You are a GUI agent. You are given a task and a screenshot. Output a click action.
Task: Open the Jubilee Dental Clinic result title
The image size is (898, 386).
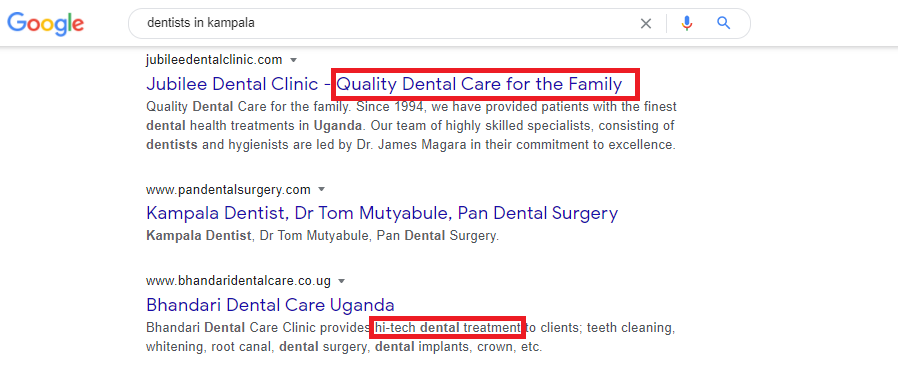click(384, 84)
